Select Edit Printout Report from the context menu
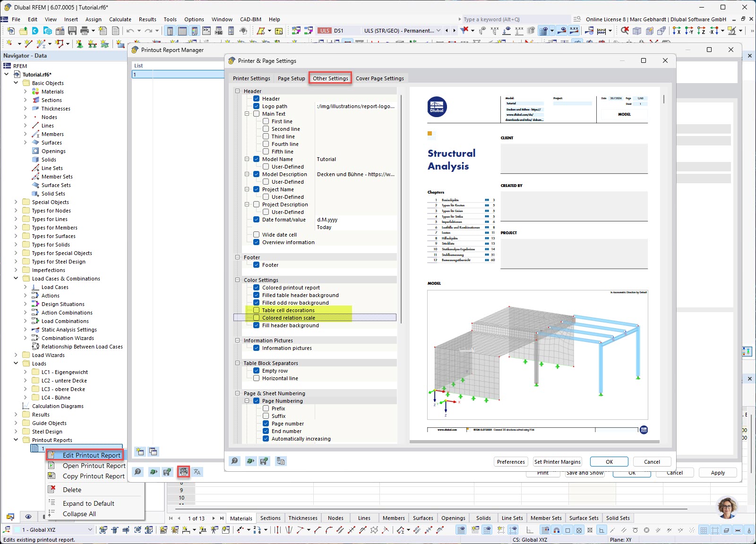This screenshot has height=544, width=756. [x=92, y=455]
